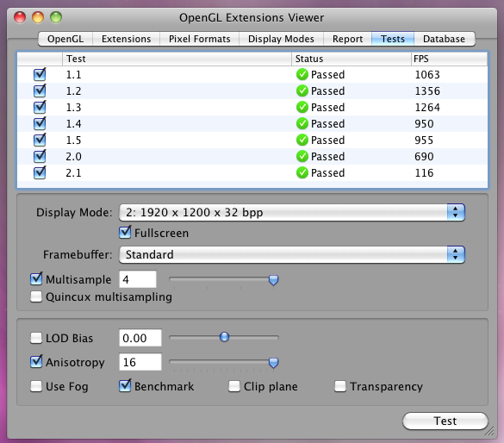
Task: Close the OpenGL Extensions Viewer window
Action: point(20,17)
